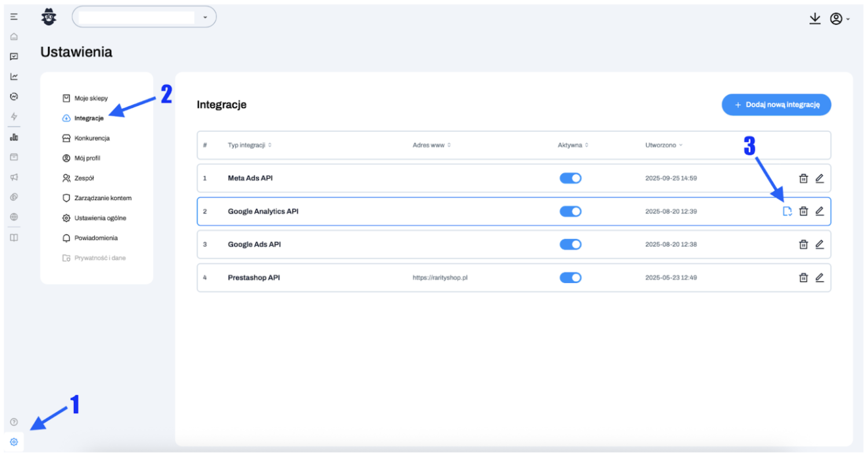868x459 pixels.
Task: Edit the Google Analytics API integration
Action: [x=819, y=211]
